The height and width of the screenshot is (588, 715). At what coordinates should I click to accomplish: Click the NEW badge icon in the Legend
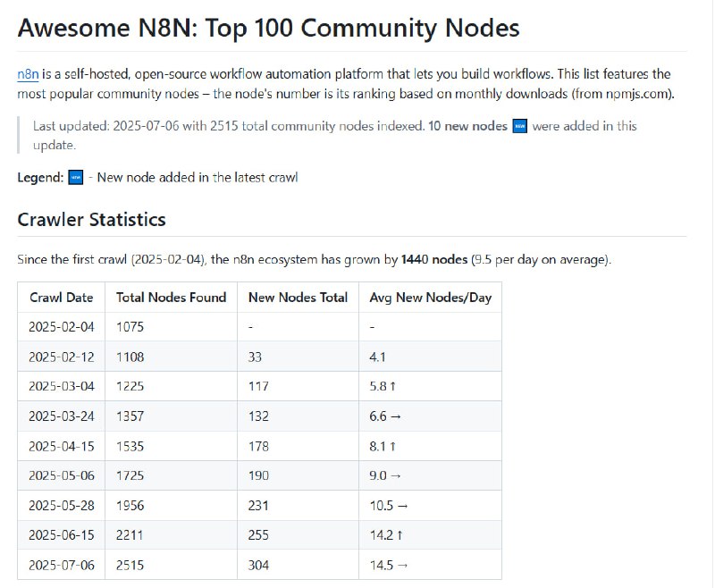[73, 177]
